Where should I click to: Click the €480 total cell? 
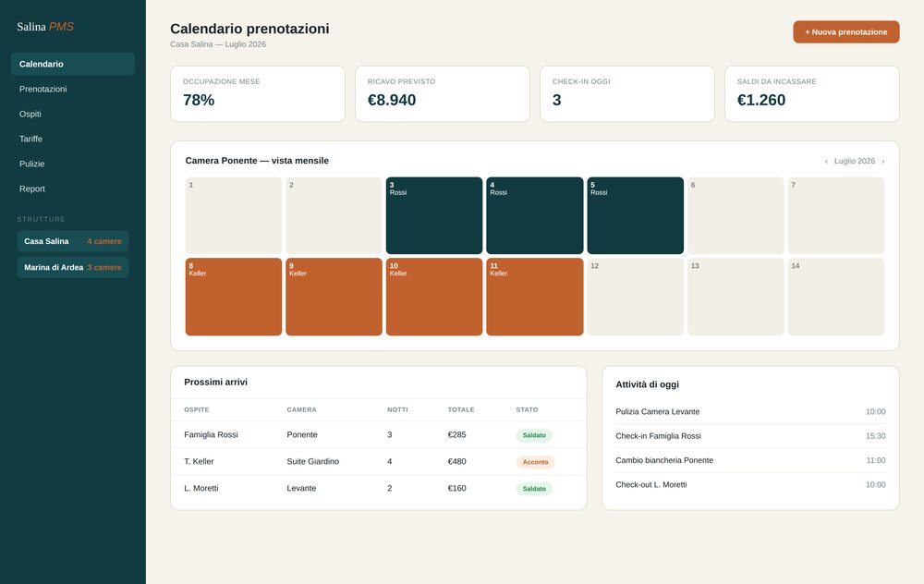[x=456, y=461]
